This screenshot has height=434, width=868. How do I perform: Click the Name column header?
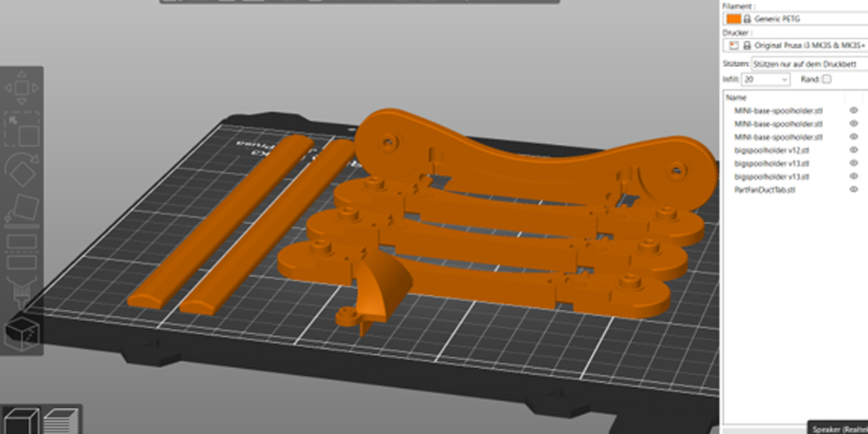pyautogui.click(x=736, y=98)
